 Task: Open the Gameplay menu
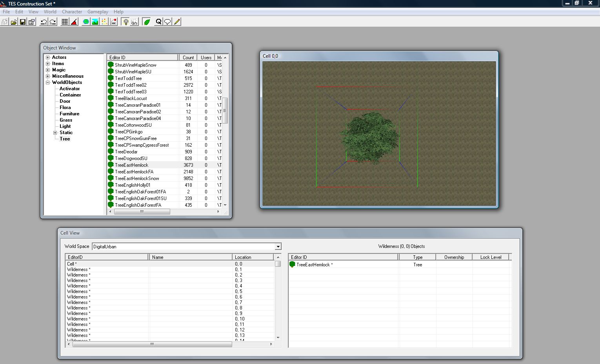[98, 12]
